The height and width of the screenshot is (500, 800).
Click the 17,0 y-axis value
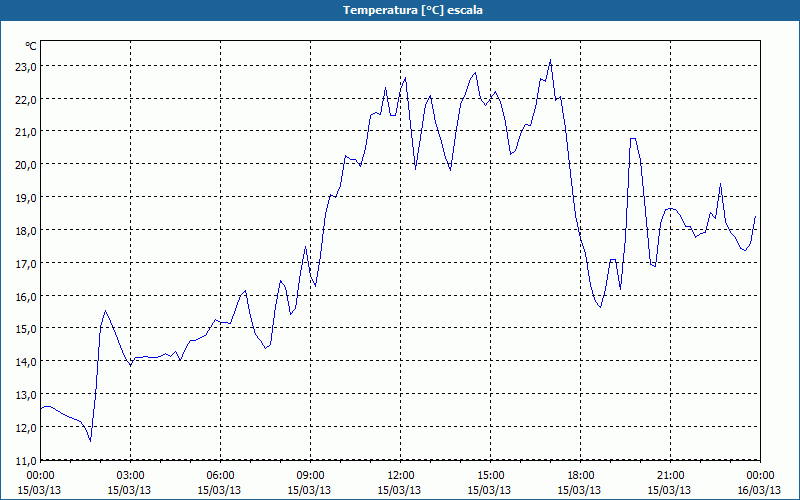click(26, 264)
